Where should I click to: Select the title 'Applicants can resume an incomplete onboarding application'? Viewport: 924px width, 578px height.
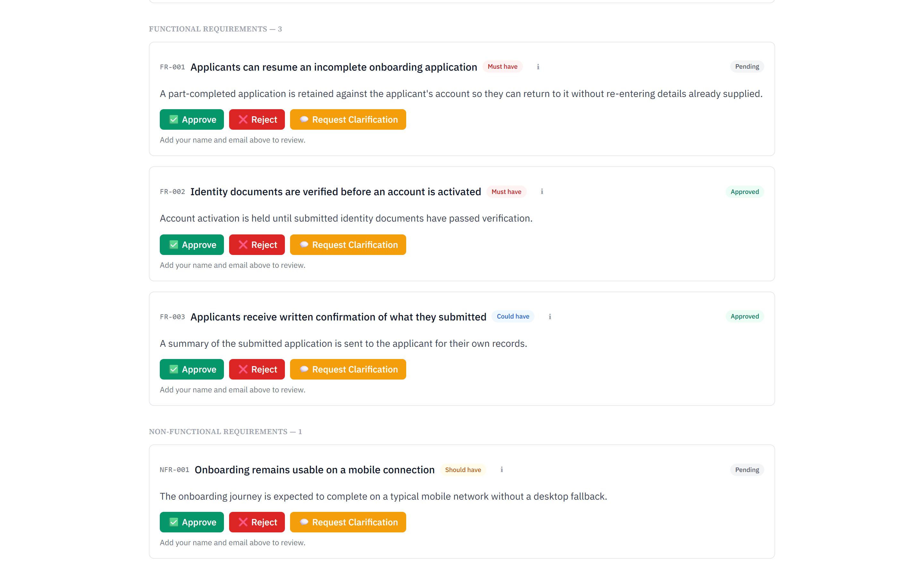(x=334, y=67)
